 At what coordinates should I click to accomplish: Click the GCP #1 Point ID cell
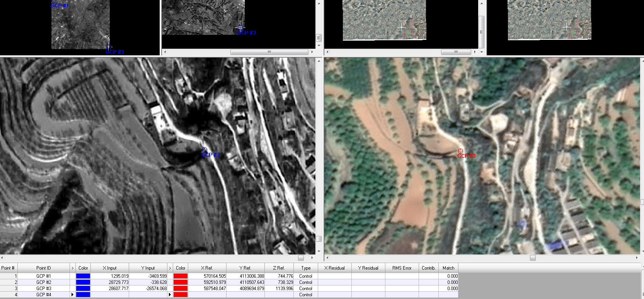coord(44,276)
